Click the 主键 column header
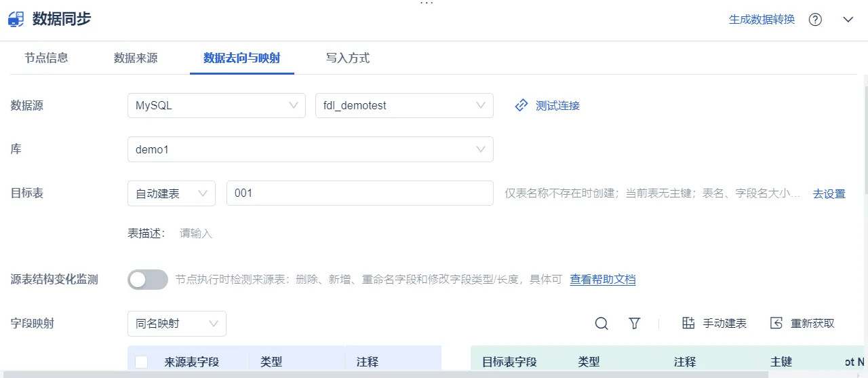Viewport: 868px width, 378px height. tap(781, 362)
